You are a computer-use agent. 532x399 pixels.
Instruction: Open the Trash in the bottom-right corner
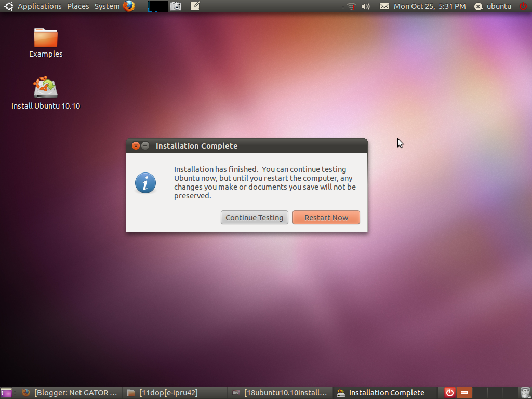pos(525,392)
